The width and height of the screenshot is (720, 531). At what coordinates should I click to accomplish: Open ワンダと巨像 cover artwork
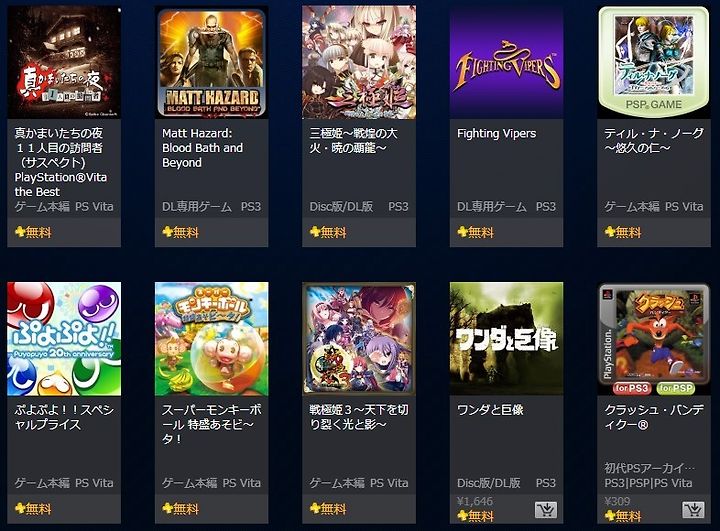(506, 339)
